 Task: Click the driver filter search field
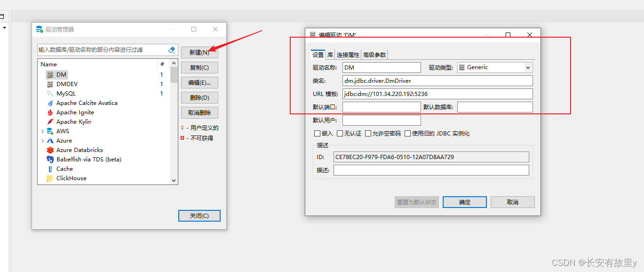[x=102, y=50]
